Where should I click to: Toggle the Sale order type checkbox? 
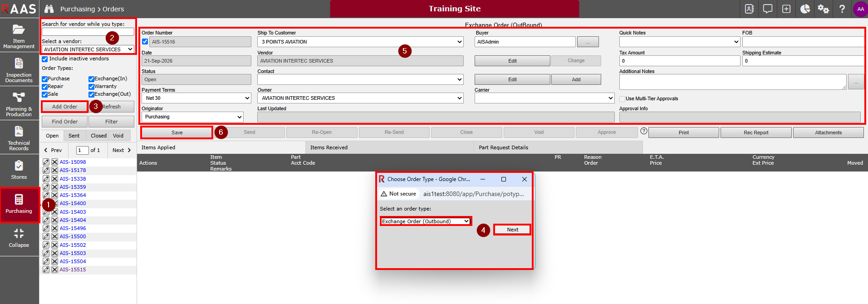45,94
